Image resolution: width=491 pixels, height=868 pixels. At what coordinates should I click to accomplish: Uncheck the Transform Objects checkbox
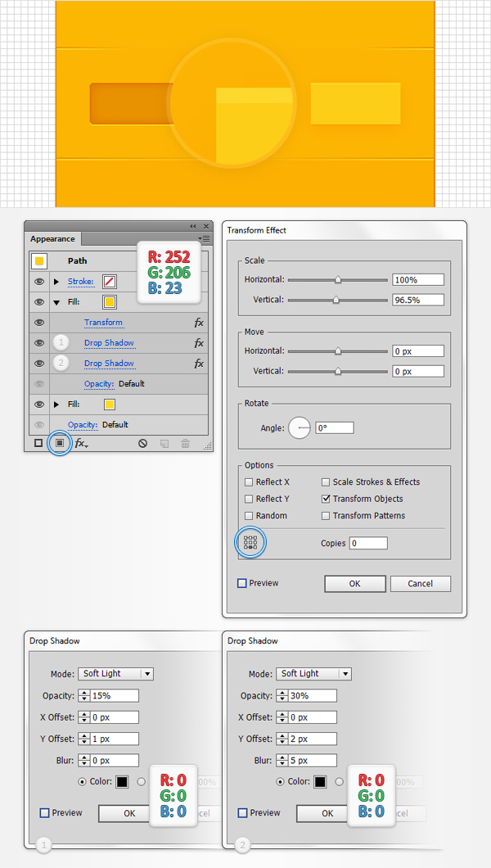tap(326, 499)
